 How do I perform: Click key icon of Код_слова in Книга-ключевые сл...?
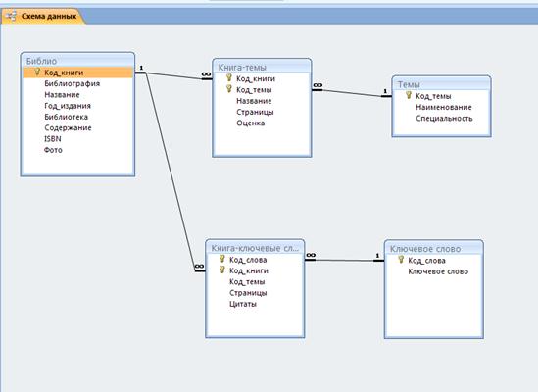[x=222, y=259]
